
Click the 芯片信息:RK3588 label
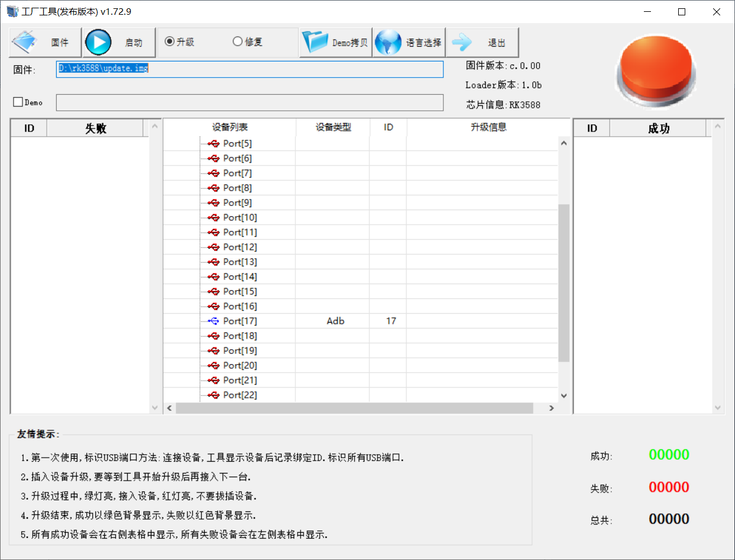[x=503, y=105]
